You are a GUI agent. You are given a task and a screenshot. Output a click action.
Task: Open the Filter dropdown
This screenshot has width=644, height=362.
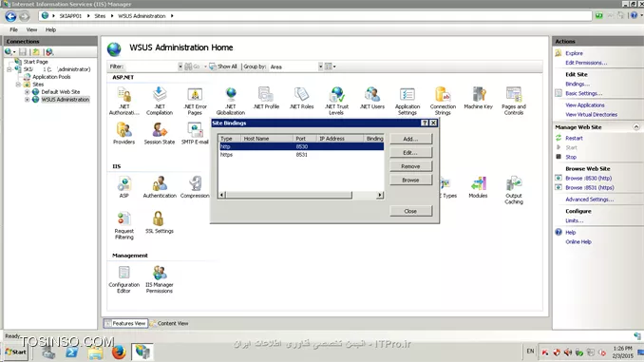[180, 67]
